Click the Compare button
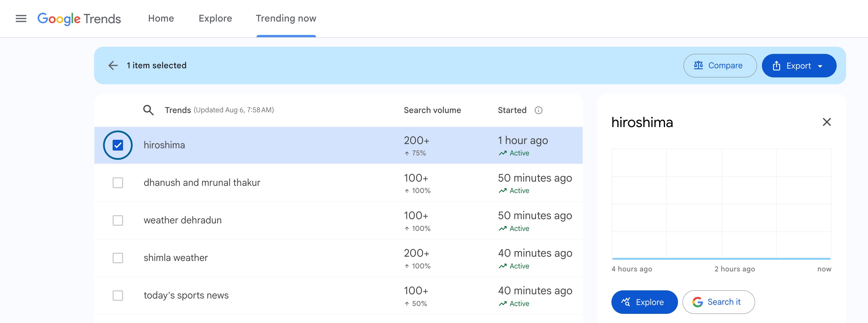 tap(720, 66)
